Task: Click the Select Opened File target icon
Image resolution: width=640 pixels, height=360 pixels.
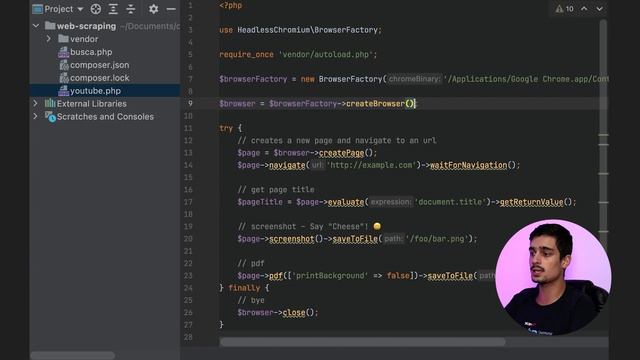Action: pyautogui.click(x=96, y=9)
